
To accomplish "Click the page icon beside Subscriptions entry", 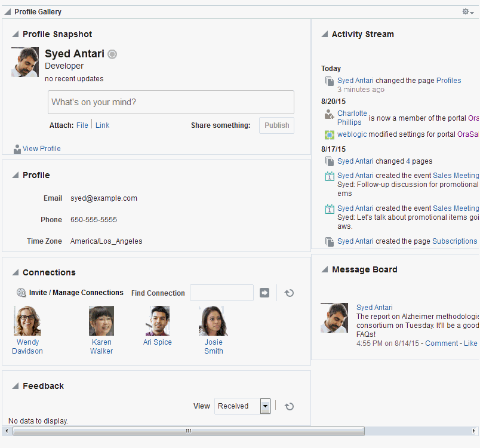I will pos(330,241).
